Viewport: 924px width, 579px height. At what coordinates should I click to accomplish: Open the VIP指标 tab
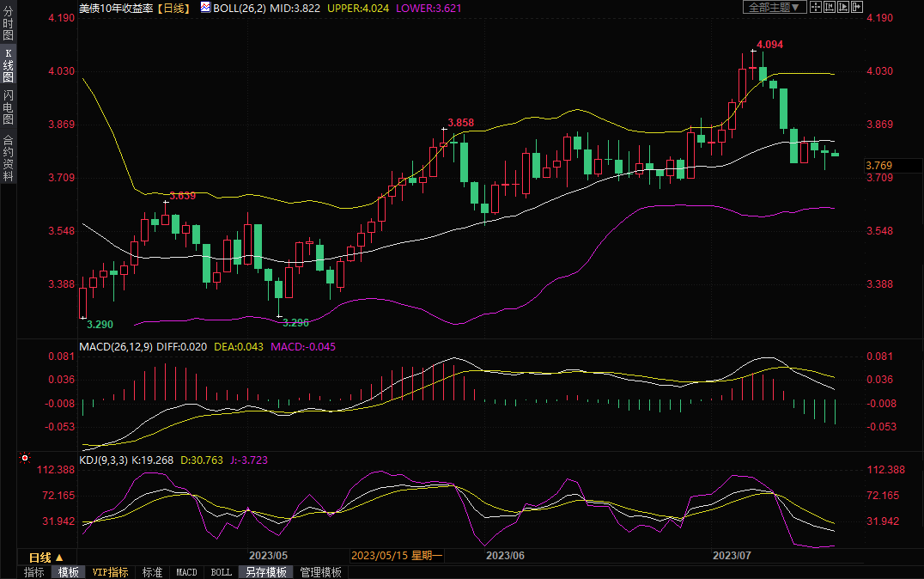pyautogui.click(x=110, y=572)
